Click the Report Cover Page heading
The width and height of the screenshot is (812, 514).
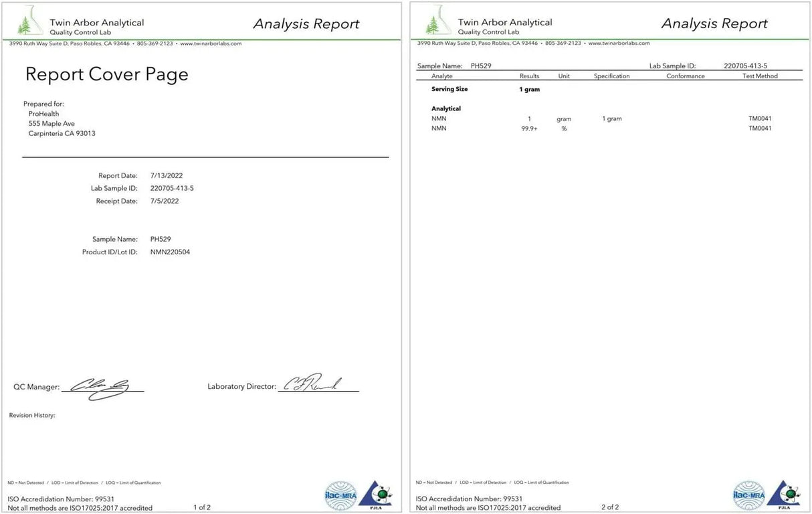pyautogui.click(x=107, y=74)
